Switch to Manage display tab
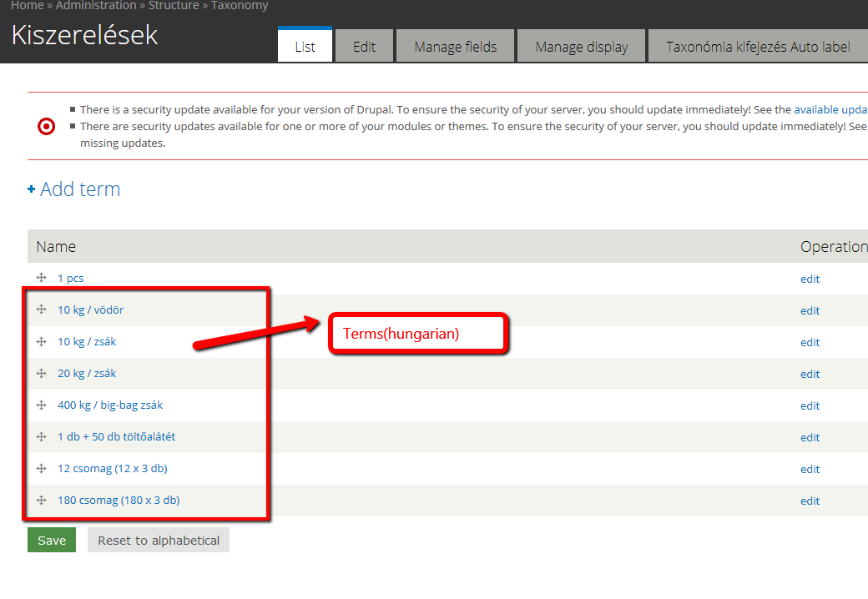This screenshot has height=599, width=868. point(581,47)
